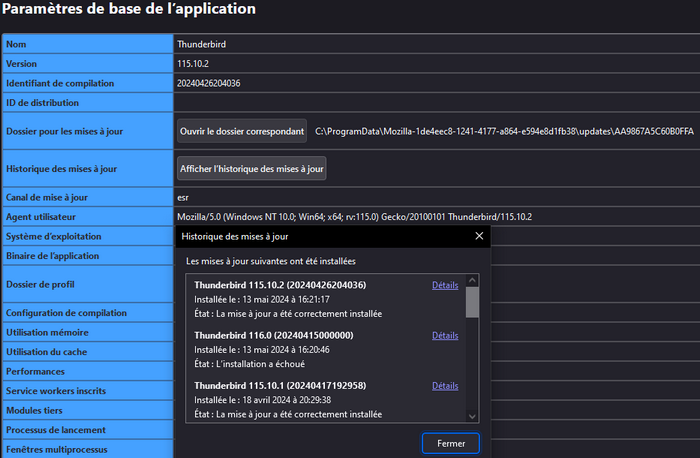
Task: Click the Agent utilisateur label
Action: [41, 217]
